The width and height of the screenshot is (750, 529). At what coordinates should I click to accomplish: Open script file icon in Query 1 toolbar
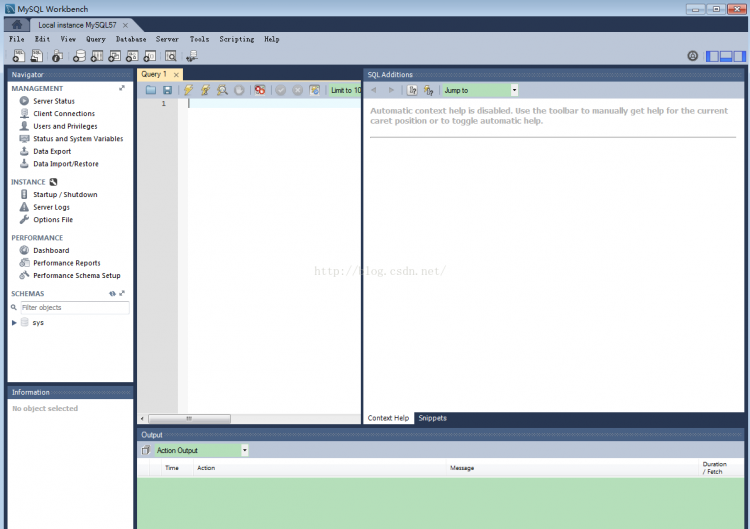pos(151,90)
